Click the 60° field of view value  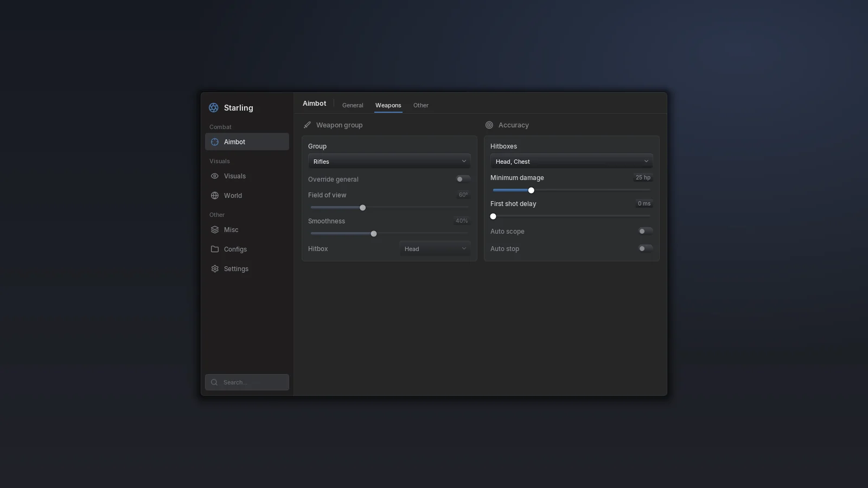click(463, 195)
